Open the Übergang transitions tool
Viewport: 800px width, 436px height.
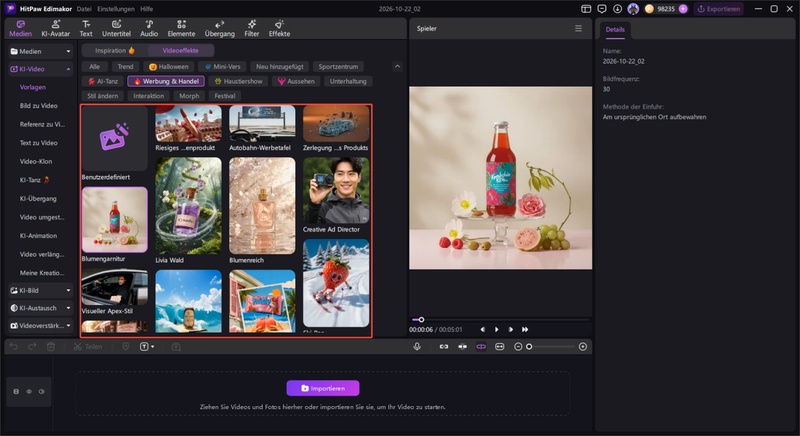(x=219, y=29)
